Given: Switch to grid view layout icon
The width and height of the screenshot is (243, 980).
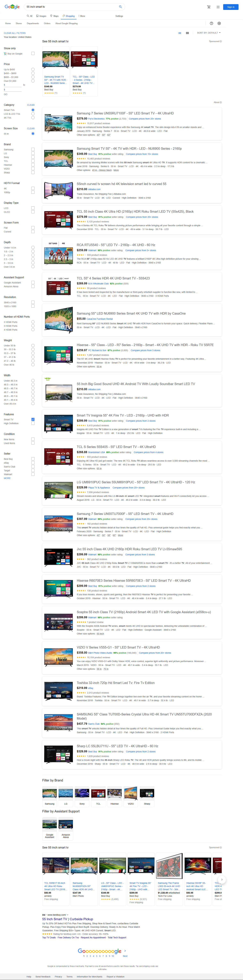Looking at the screenshot, I should 187,33.
